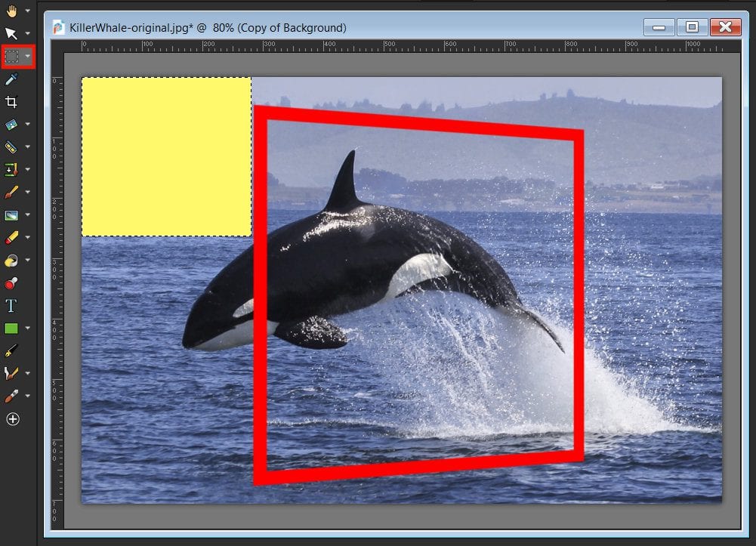Viewport: 756px width, 546px height.
Task: Activate the rectangular selection tool
Action: tap(11, 56)
